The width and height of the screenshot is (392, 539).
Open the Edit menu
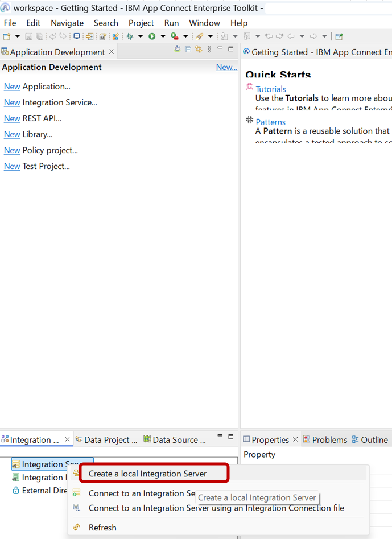pyautogui.click(x=34, y=23)
